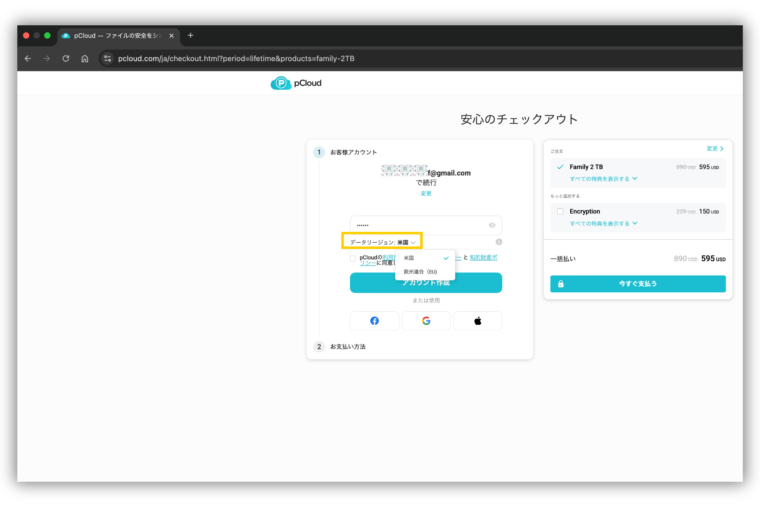Sign up with the Apple icon
This screenshot has width=760, height=507.
(x=477, y=321)
